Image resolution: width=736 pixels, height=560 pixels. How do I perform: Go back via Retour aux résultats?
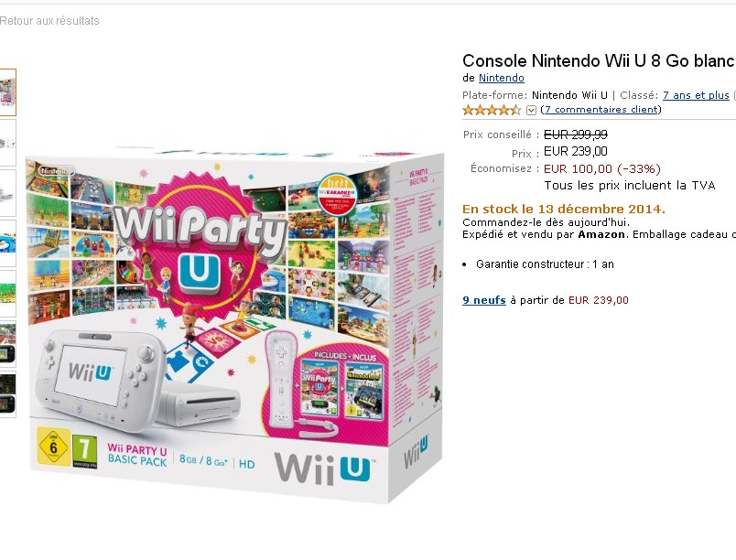pos(49,21)
